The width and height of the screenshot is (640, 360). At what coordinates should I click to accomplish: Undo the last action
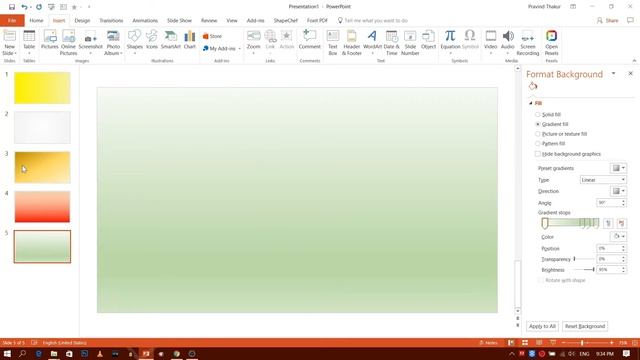coord(24,7)
